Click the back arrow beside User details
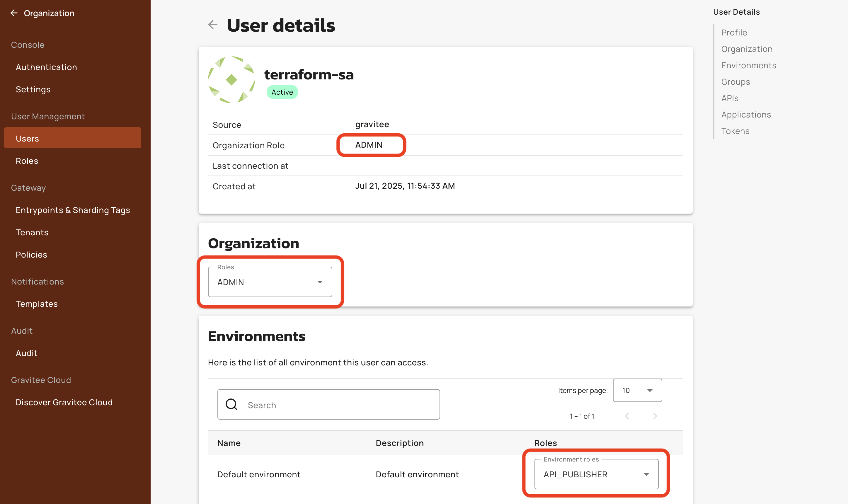848x504 pixels. coord(213,24)
